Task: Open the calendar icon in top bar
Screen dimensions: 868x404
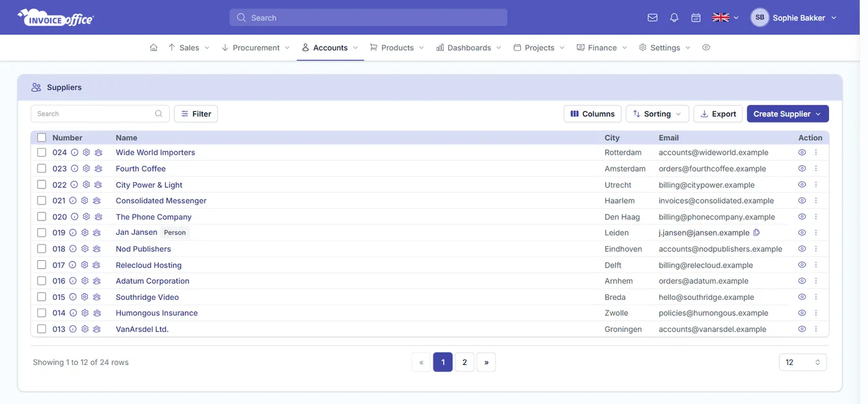Action: coord(696,18)
